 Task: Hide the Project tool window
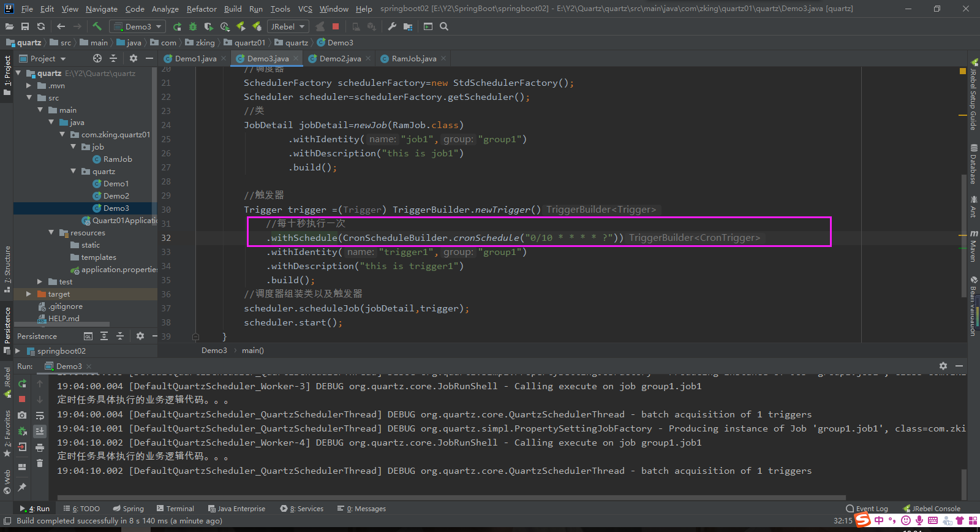pos(149,58)
